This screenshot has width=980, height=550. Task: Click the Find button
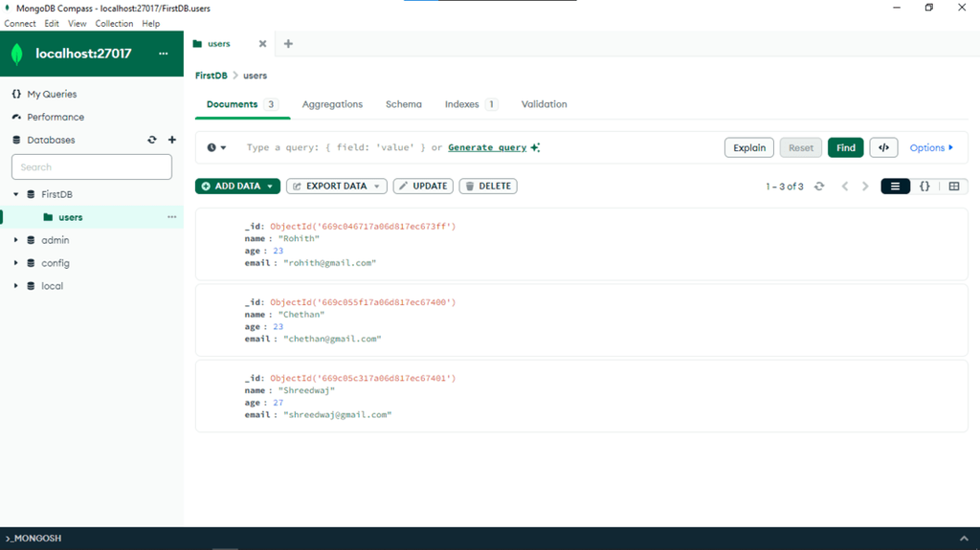(845, 147)
